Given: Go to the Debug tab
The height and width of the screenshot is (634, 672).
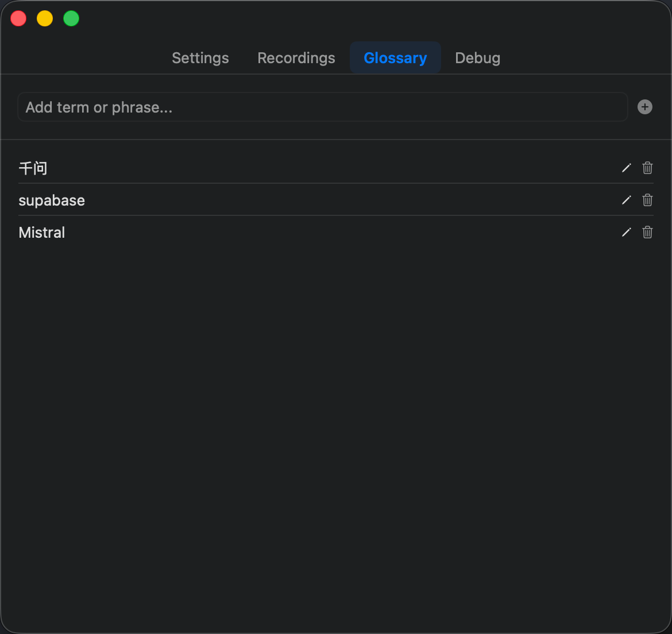Looking at the screenshot, I should pos(477,58).
